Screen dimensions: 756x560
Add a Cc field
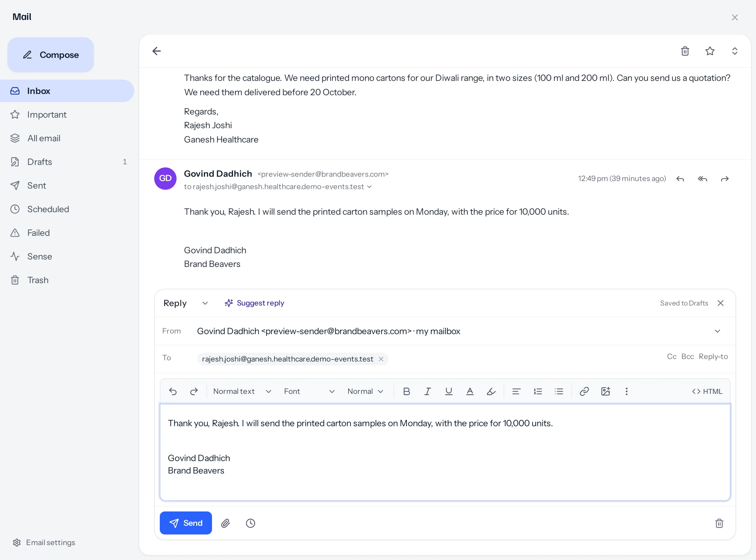[x=672, y=357]
